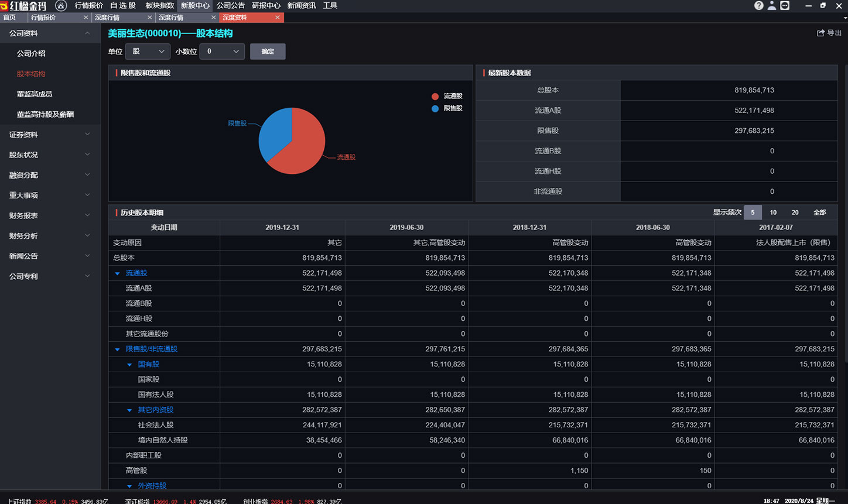Click the 红榴金玛 app logo
The width and height of the screenshot is (848, 504).
[x=24, y=5]
